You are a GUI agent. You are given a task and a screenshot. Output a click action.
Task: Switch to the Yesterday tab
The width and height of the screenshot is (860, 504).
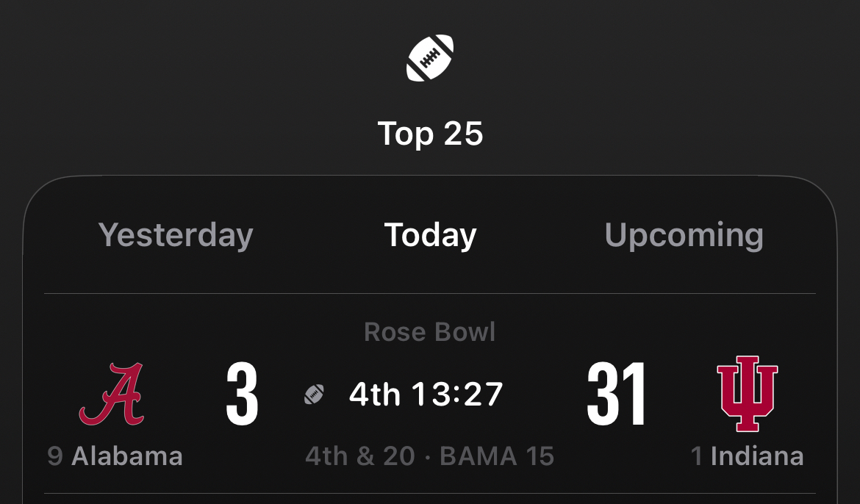coord(176,235)
